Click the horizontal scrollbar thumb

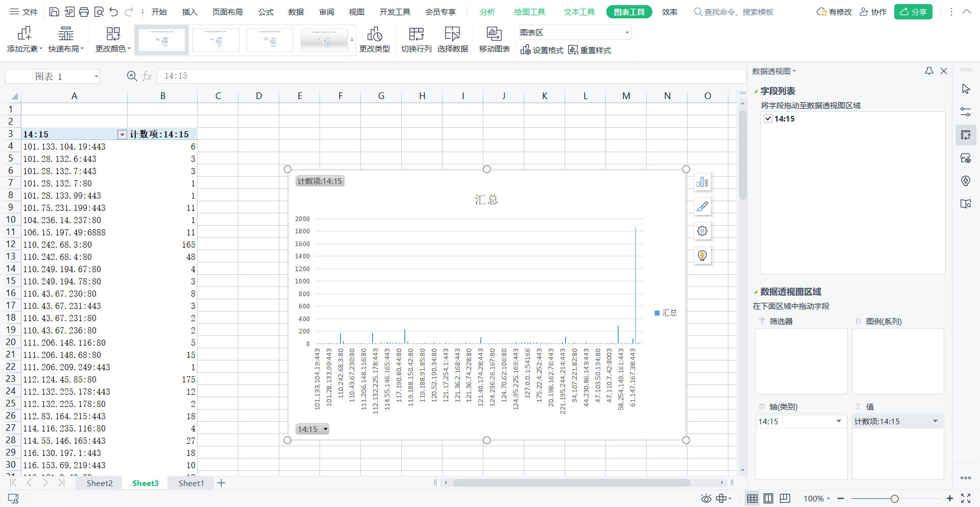tap(571, 482)
